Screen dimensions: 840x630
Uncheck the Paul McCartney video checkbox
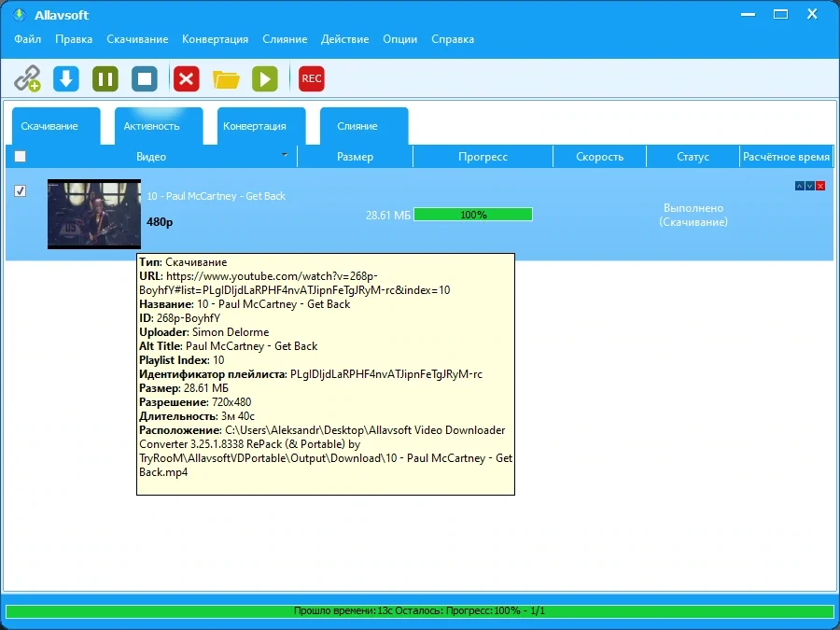20,190
